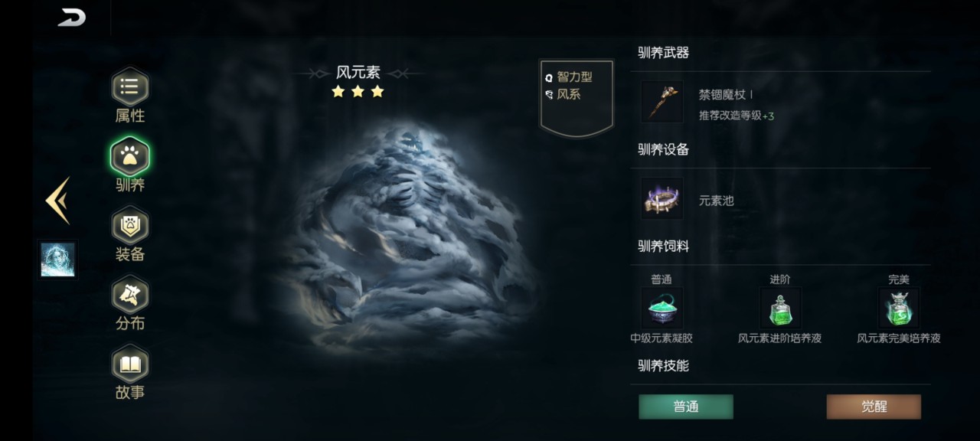The width and height of the screenshot is (980, 441).
Task: Select the 驯养 paw icon
Action: coord(129,156)
